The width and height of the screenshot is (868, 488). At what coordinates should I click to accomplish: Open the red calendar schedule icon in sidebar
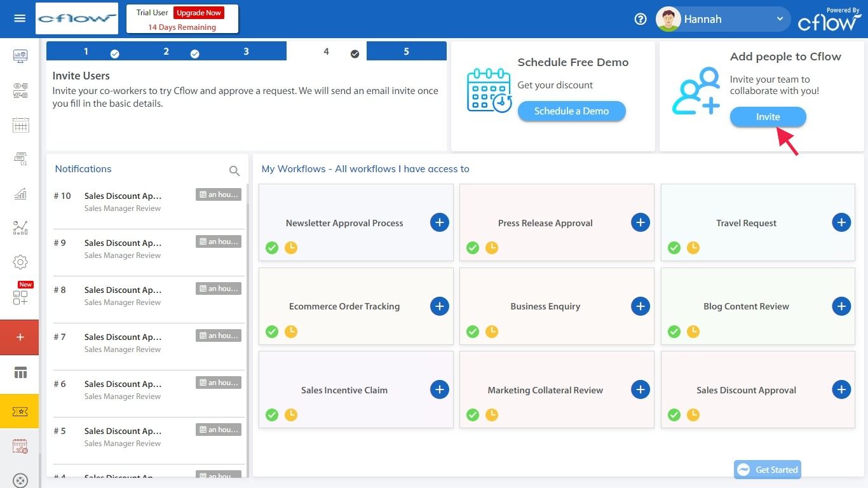tap(20, 446)
